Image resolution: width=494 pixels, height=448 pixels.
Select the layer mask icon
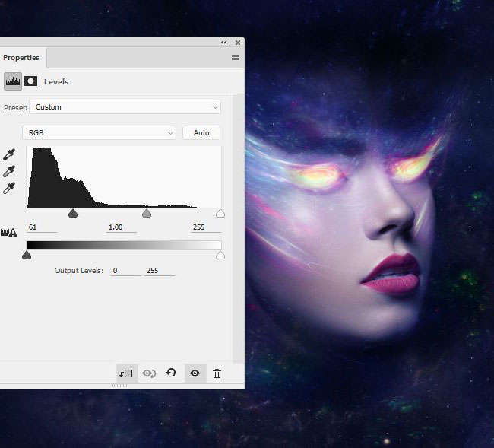(x=31, y=81)
